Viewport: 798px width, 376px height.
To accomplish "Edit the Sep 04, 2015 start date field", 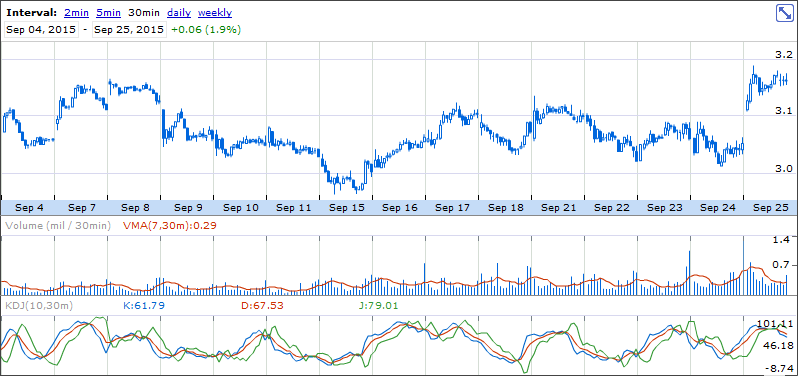I will [x=42, y=30].
